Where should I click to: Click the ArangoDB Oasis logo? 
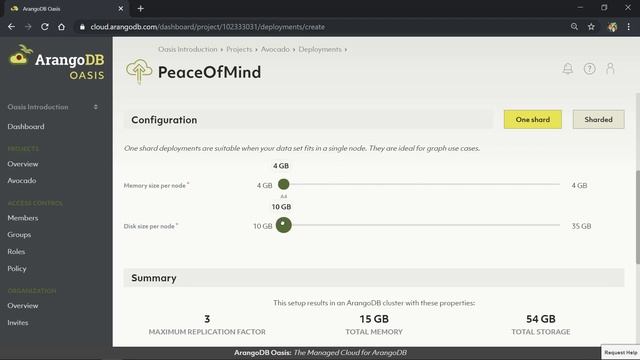coord(56,62)
